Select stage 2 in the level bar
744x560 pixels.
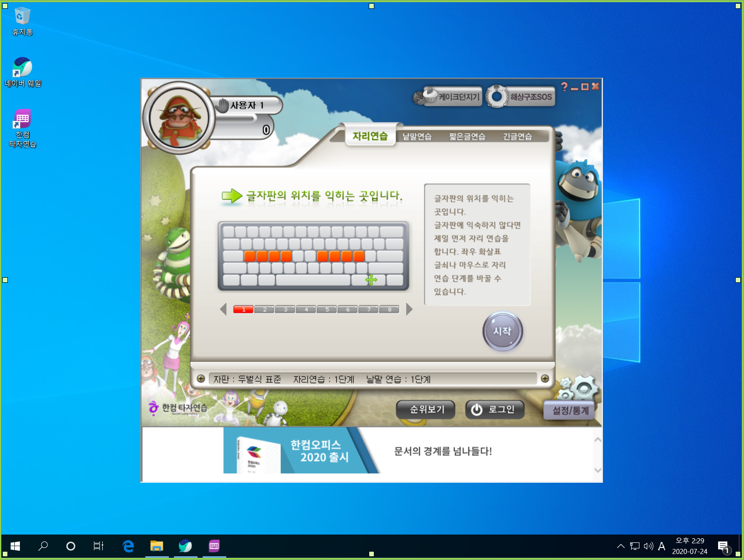click(x=265, y=310)
